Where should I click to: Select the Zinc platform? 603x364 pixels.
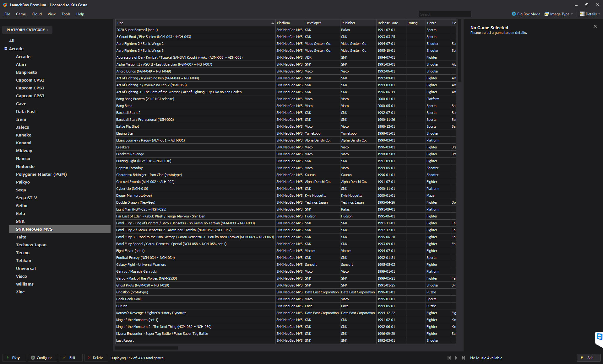point(20,292)
